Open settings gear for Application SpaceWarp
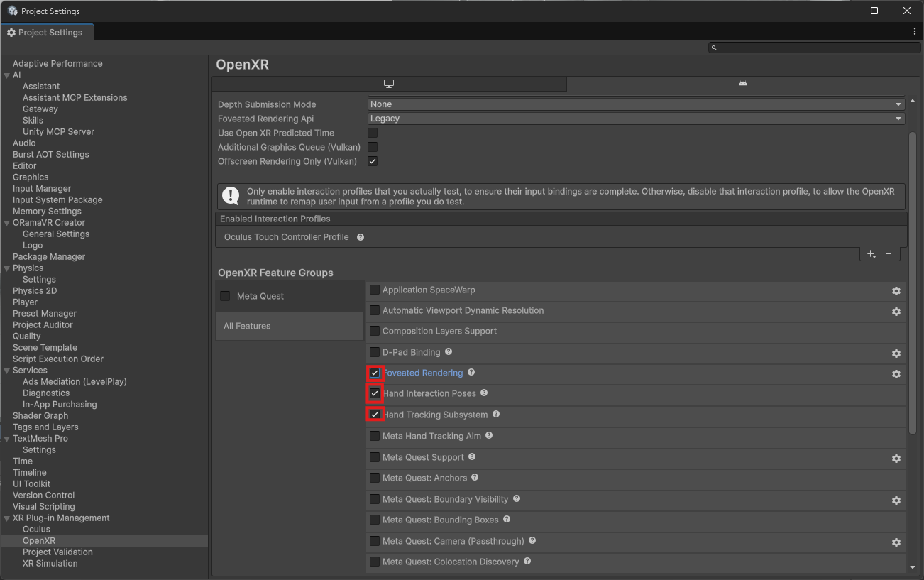This screenshot has height=580, width=924. coord(896,291)
